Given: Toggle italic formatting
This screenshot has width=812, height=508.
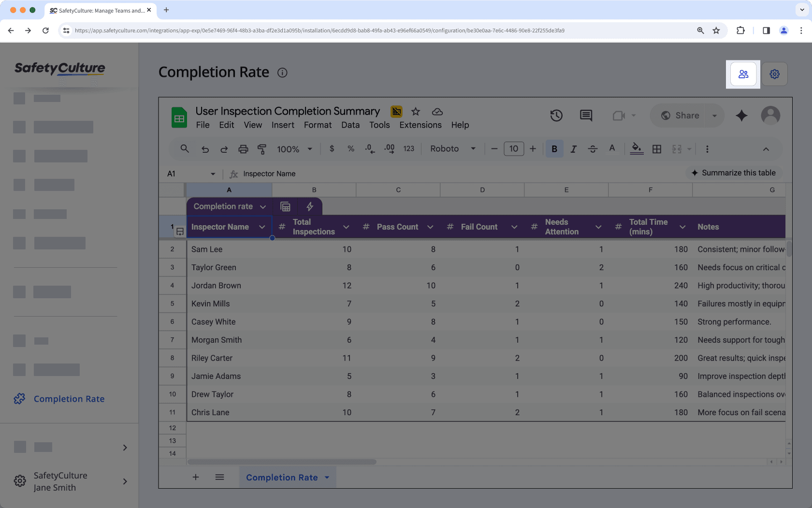Looking at the screenshot, I should tap(573, 149).
